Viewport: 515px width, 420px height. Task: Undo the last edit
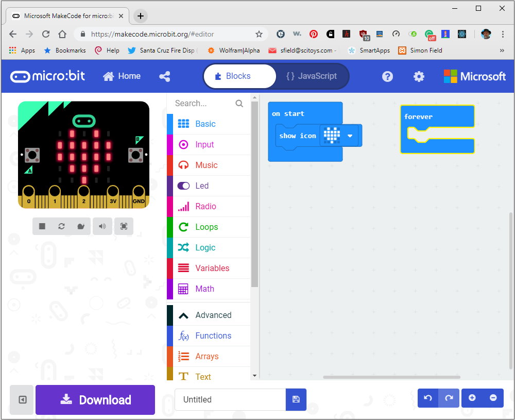(x=428, y=398)
